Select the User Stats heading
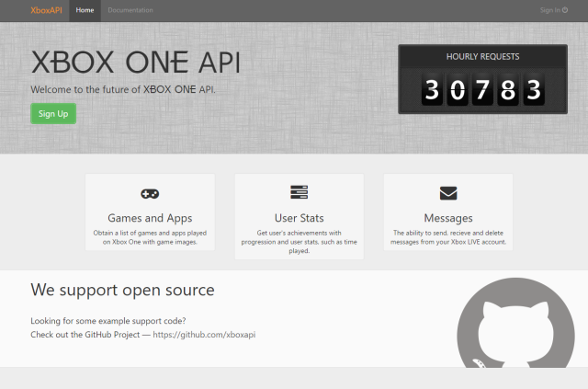This screenshot has width=588, height=389. 299,218
